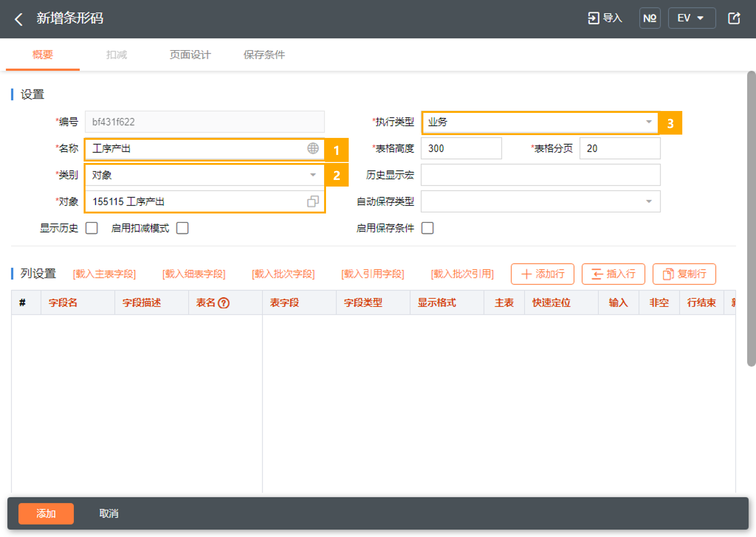Click the 载入主表字段 link
The width and height of the screenshot is (756, 537).
pyautogui.click(x=104, y=274)
